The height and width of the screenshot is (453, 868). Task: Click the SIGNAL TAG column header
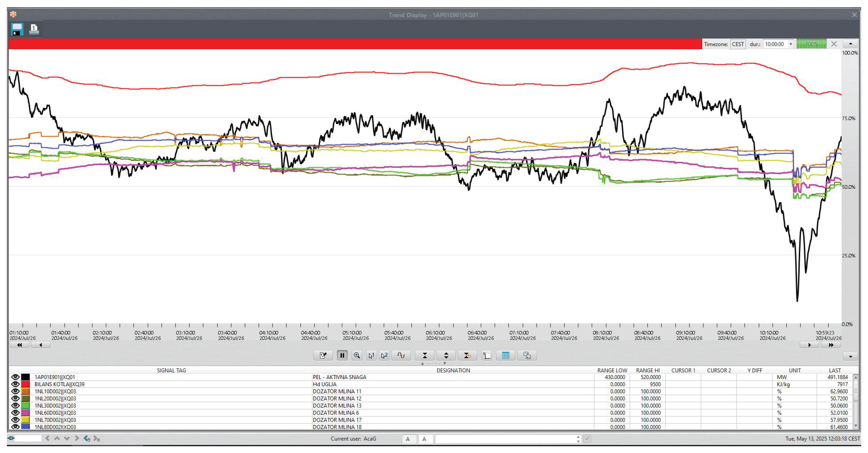click(x=171, y=370)
